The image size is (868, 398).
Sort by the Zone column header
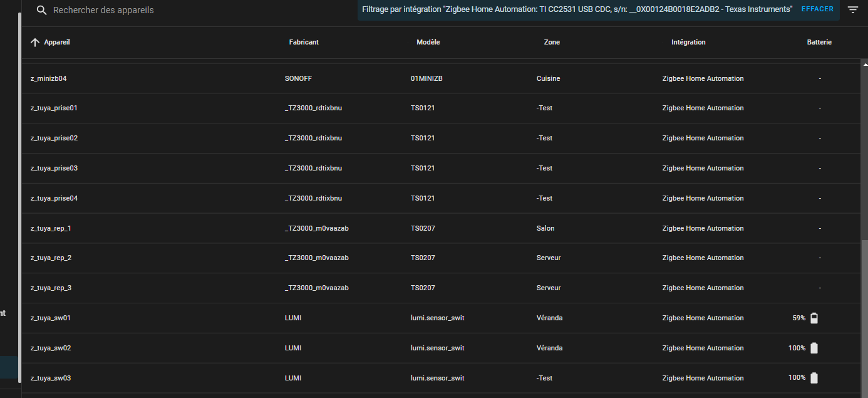pos(552,42)
